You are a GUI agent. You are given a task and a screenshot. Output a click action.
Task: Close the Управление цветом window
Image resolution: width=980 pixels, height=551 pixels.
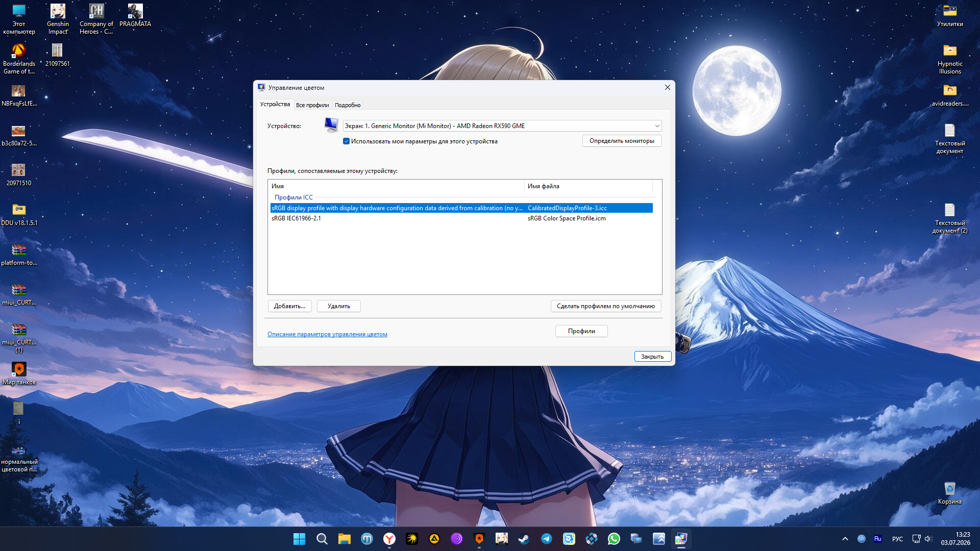coord(667,87)
